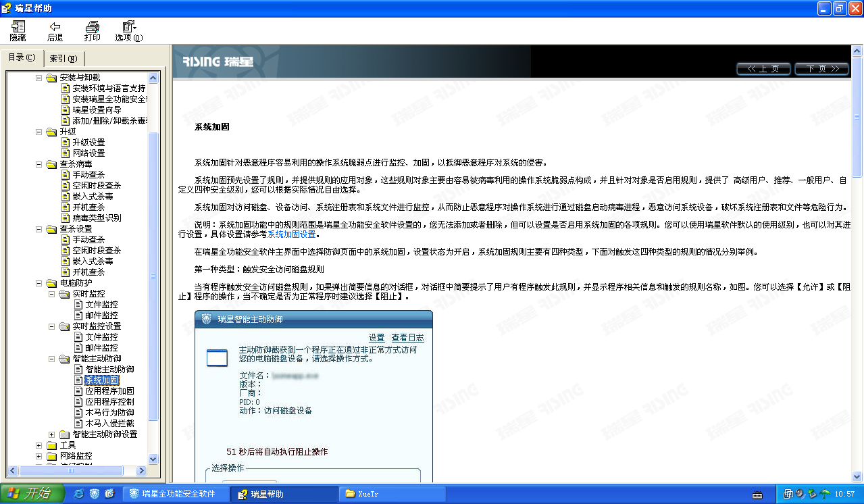Open 手动查杀 under 查杀病毒
Viewport: 864px width, 504px height.
(x=88, y=175)
